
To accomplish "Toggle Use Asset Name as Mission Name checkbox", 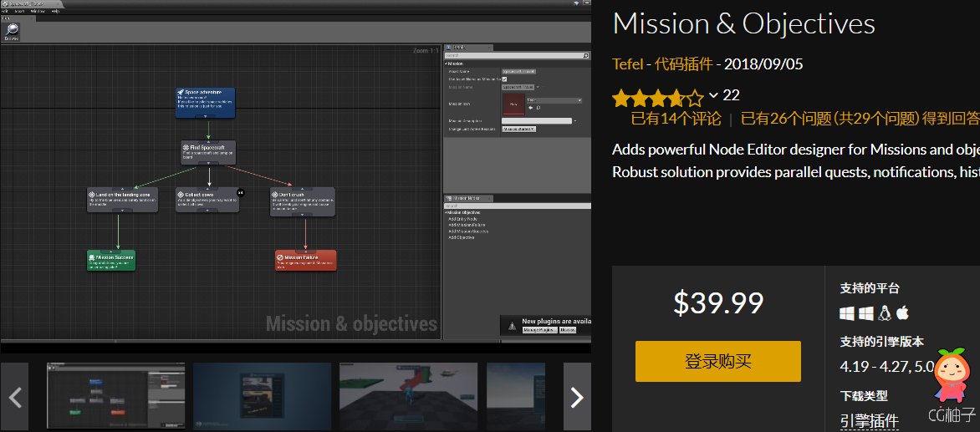I will (504, 79).
